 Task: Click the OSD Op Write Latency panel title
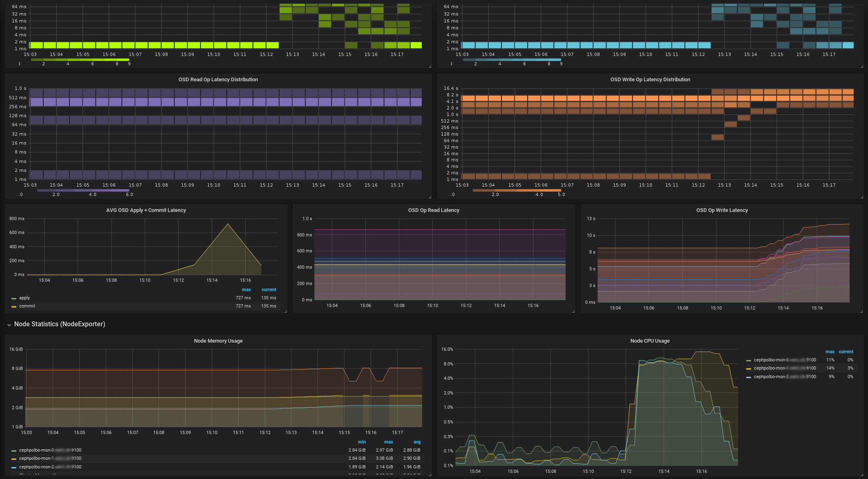tap(722, 210)
